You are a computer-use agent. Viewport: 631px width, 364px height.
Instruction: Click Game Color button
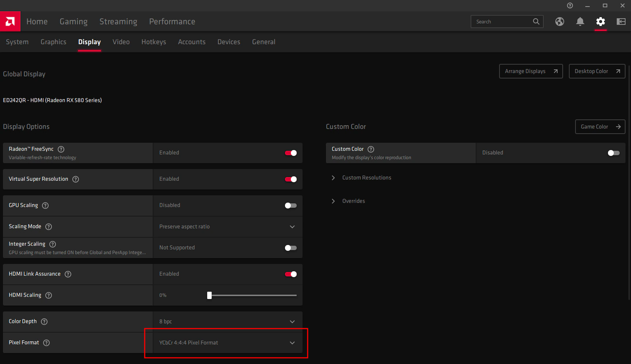(x=600, y=127)
